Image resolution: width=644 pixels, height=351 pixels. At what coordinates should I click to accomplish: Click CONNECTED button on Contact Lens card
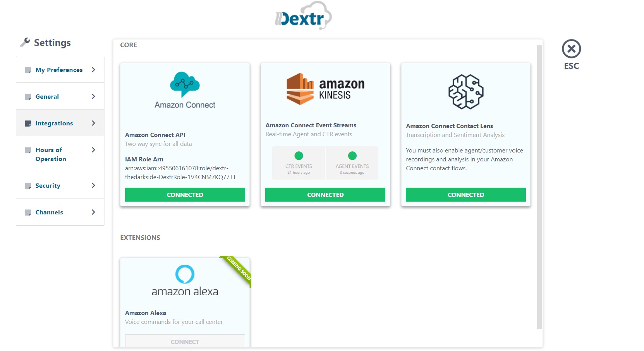466,195
